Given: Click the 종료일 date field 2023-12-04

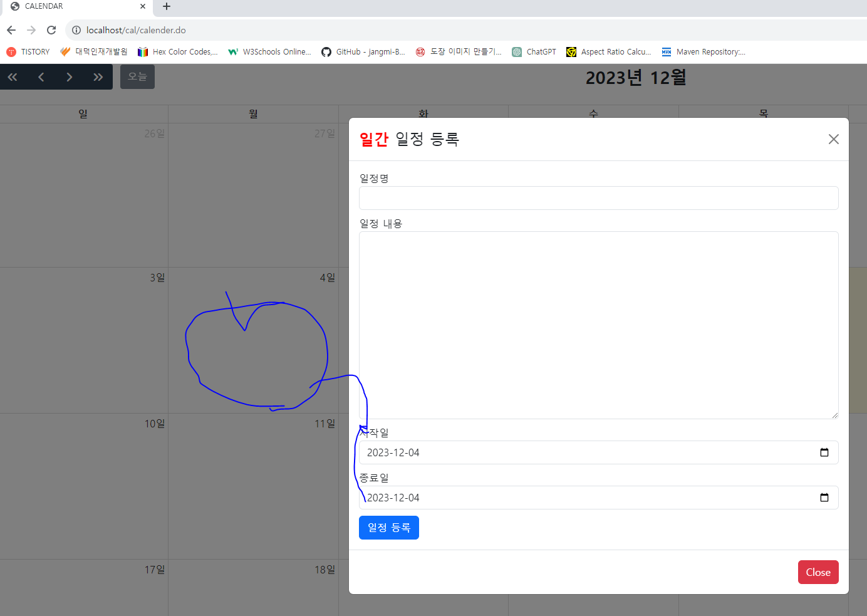Looking at the screenshot, I should pos(598,498).
